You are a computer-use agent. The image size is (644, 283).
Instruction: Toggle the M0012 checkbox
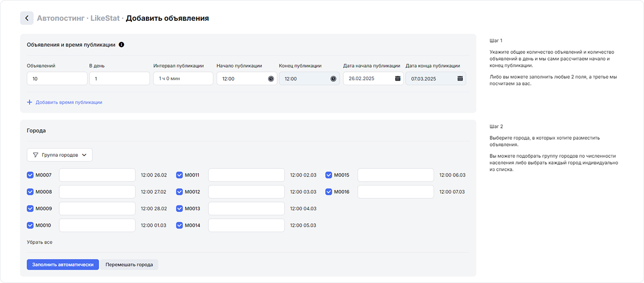(x=180, y=192)
